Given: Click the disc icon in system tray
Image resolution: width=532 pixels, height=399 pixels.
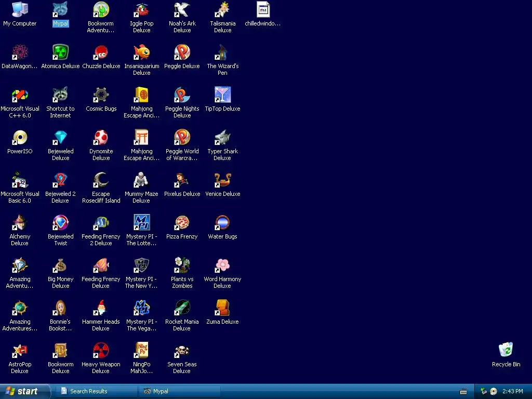Looking at the screenshot, I should [494, 391].
